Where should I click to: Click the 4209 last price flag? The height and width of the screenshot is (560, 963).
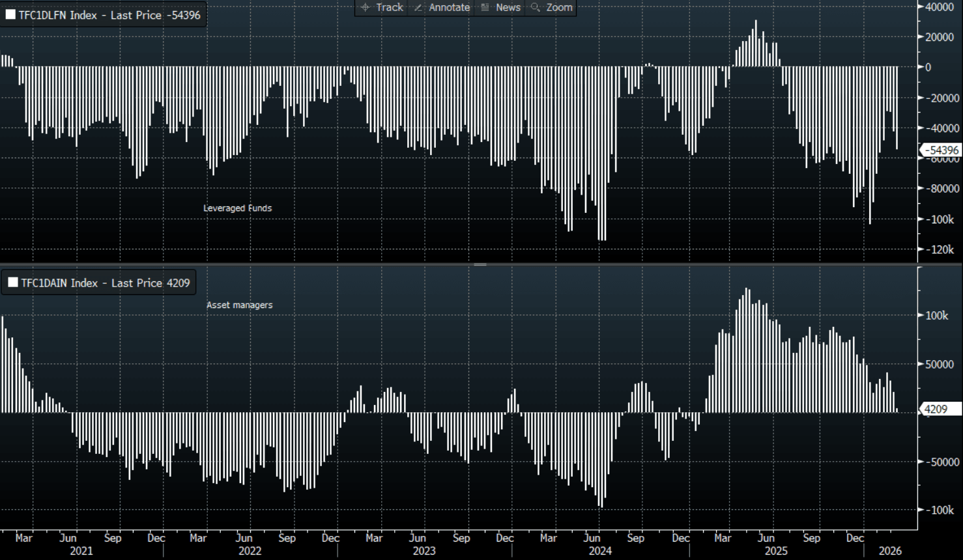click(938, 409)
